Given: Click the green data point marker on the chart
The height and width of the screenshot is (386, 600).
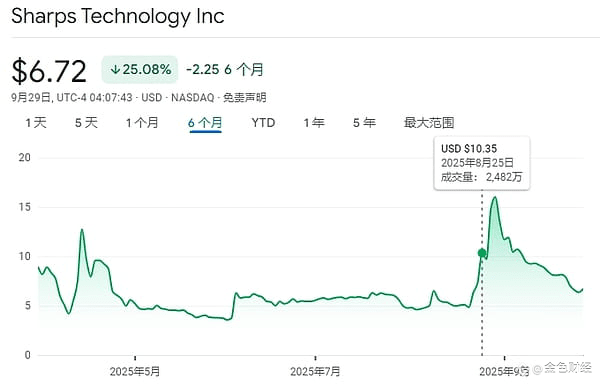Looking at the screenshot, I should coord(482,253).
